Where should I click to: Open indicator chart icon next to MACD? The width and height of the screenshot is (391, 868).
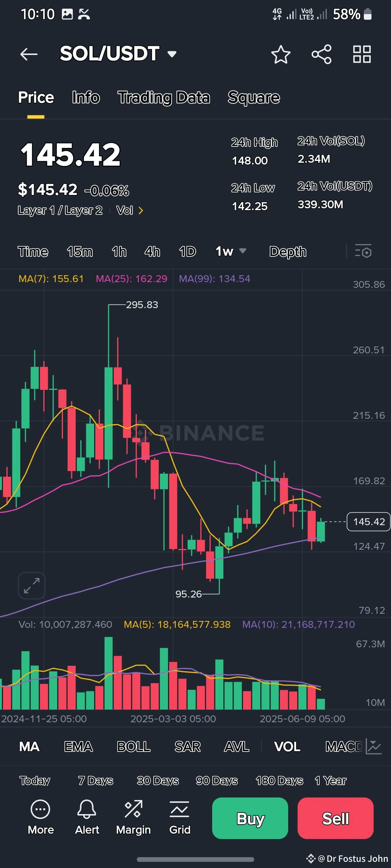click(x=374, y=746)
